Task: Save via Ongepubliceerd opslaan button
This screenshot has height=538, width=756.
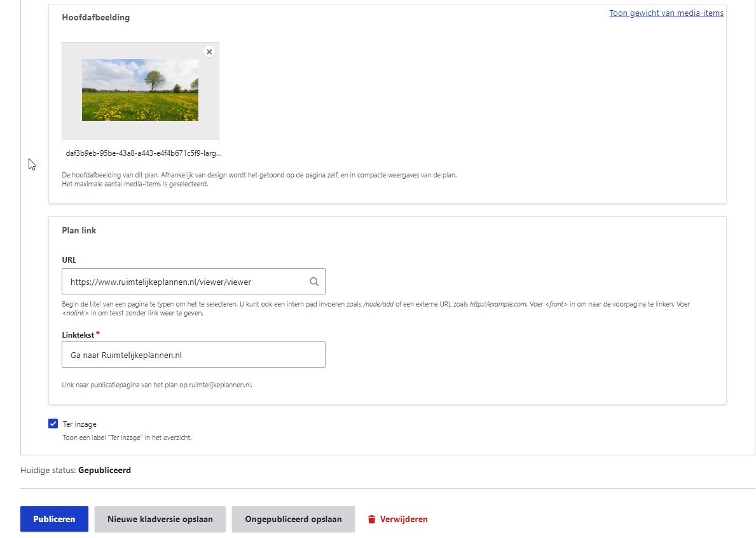Action: pos(293,519)
